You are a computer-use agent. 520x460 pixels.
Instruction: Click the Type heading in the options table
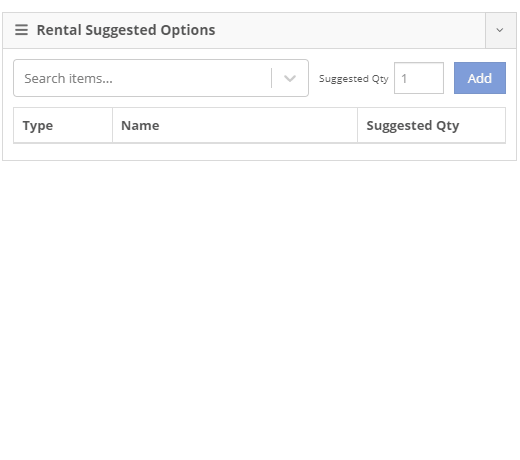point(38,126)
